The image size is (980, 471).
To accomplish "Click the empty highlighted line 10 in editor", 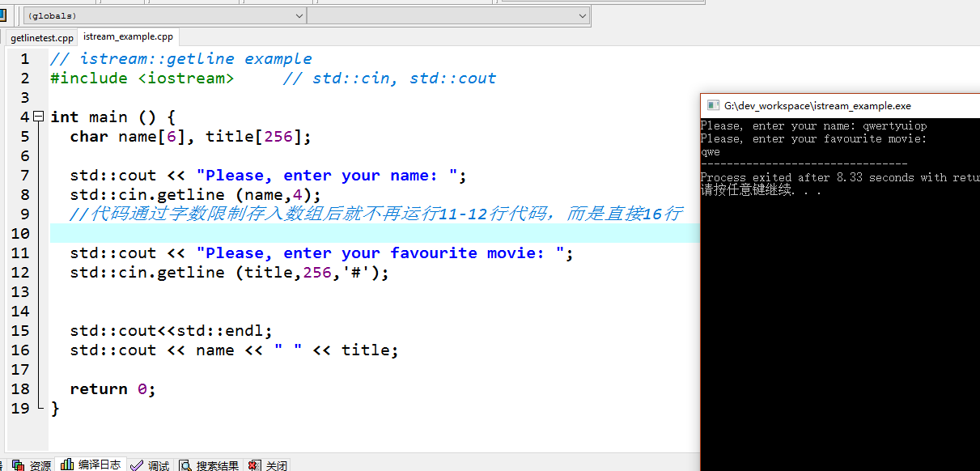I will coord(374,234).
